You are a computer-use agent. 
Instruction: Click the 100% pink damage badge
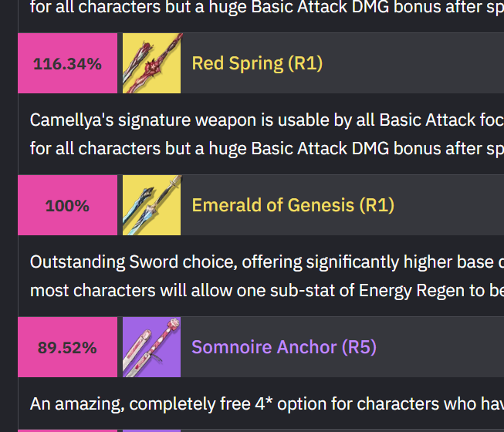pyautogui.click(x=67, y=205)
